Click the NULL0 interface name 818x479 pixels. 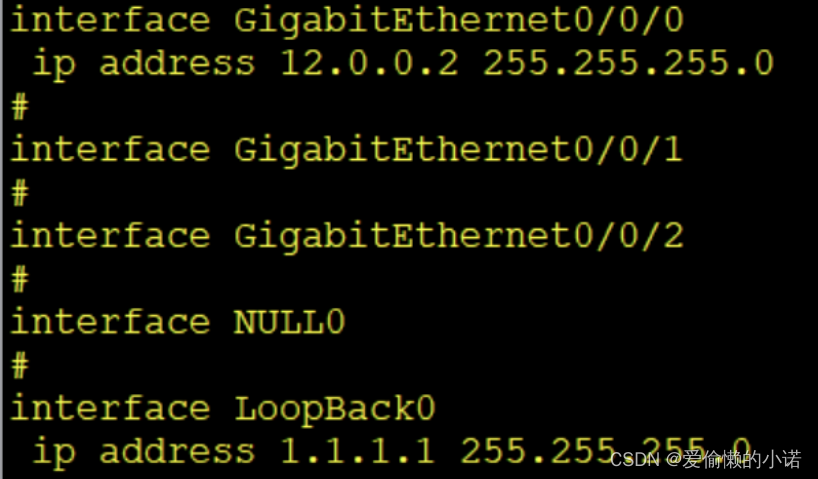point(290,322)
